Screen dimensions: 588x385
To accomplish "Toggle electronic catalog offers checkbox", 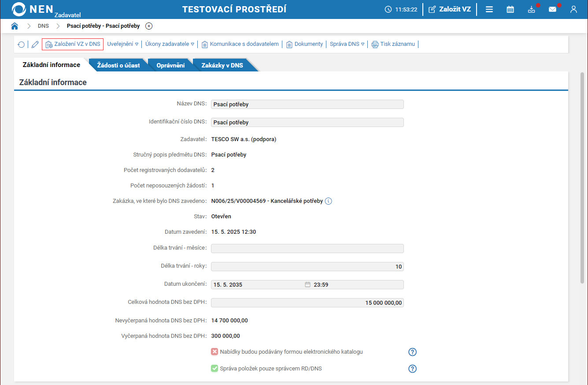I will click(x=214, y=352).
